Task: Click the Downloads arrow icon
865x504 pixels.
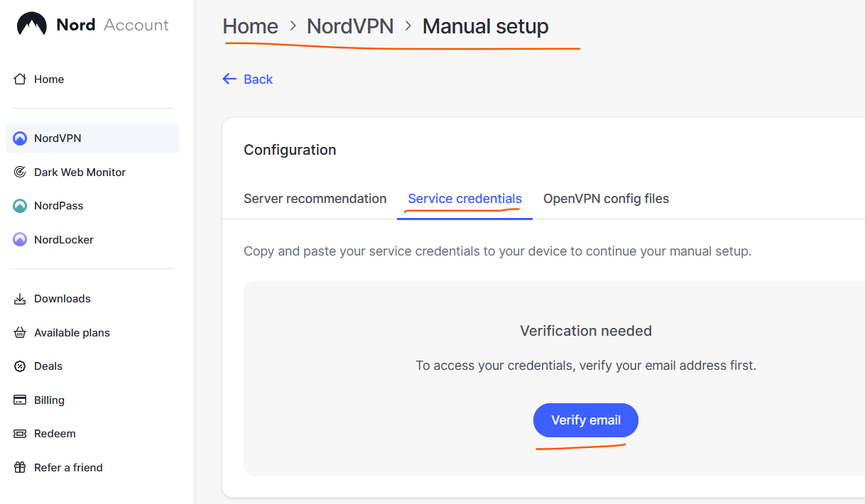Action: (20, 299)
